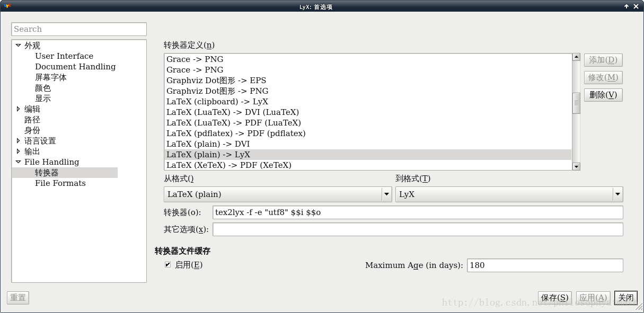Click the 重置 button
Image resolution: width=644 pixels, height=313 pixels.
click(x=18, y=298)
